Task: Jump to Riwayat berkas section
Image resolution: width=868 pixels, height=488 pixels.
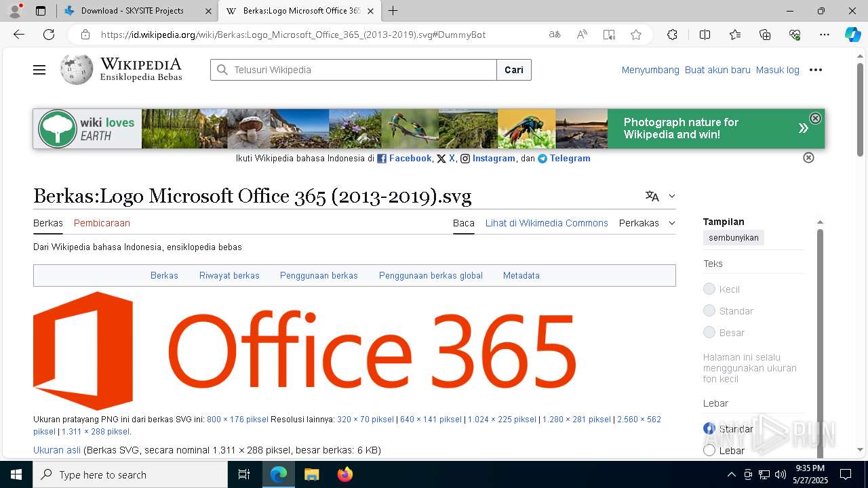Action: [229, 275]
